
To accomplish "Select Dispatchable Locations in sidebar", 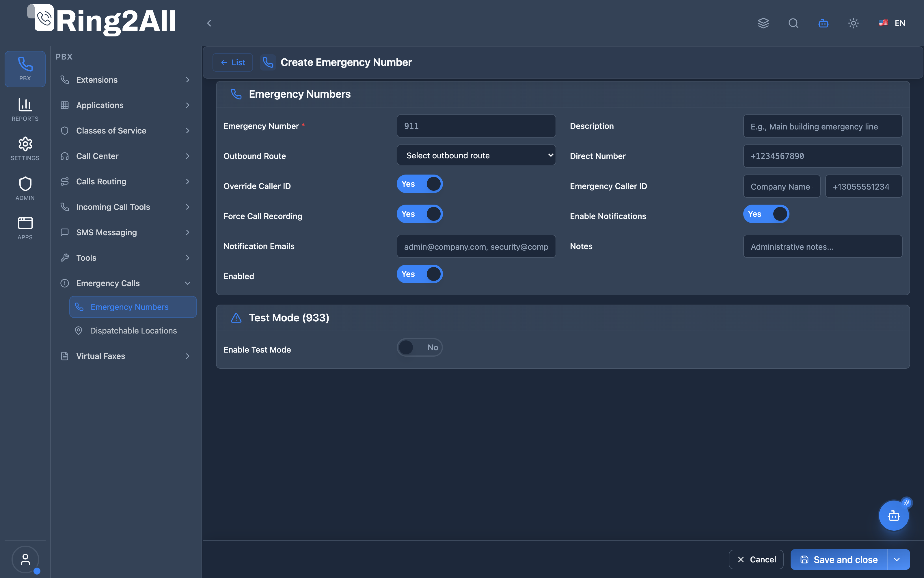I will [x=133, y=331].
